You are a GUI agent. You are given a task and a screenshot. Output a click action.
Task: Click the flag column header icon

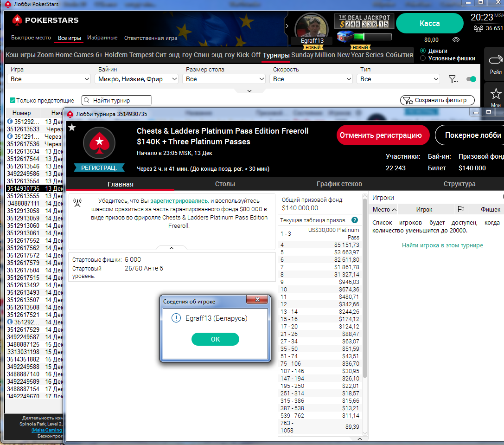461,209
